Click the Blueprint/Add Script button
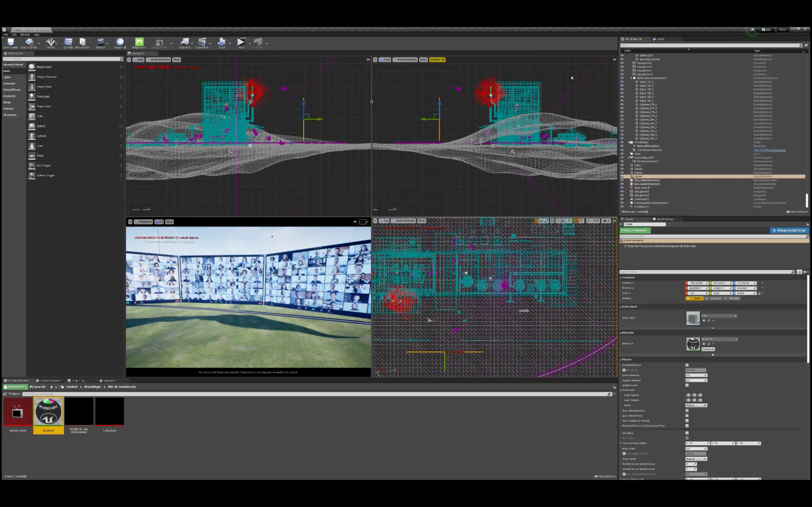 click(x=789, y=231)
